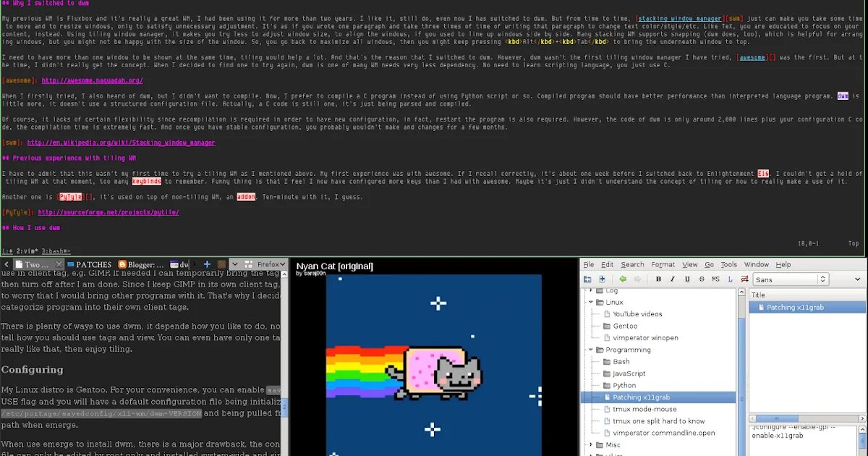Expand the Misc folder in the tree
The width and height of the screenshot is (868, 456).
tap(591, 445)
